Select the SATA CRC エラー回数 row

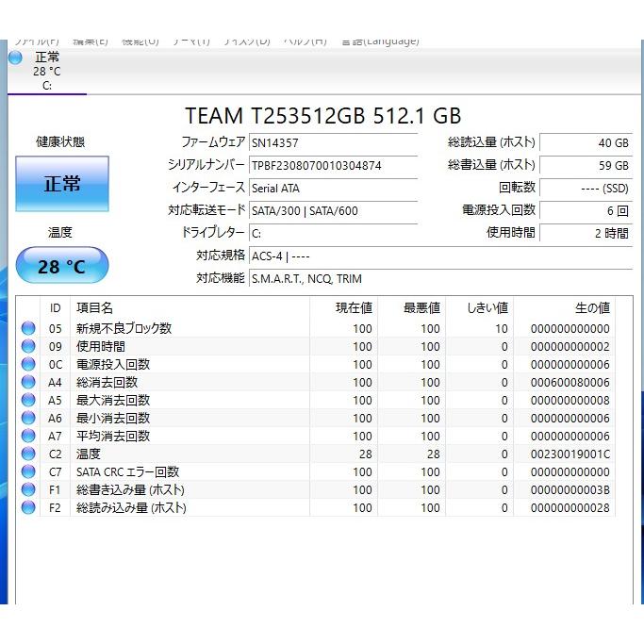(x=316, y=471)
